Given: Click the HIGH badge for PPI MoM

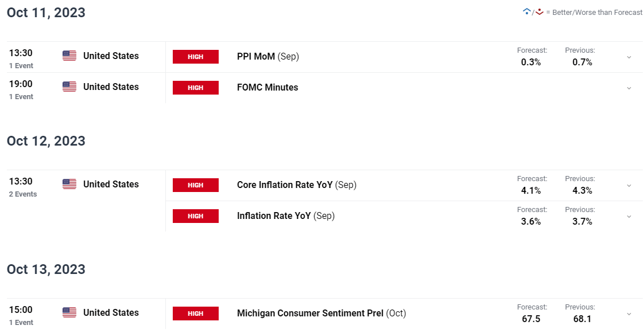Looking at the screenshot, I should tap(196, 57).
